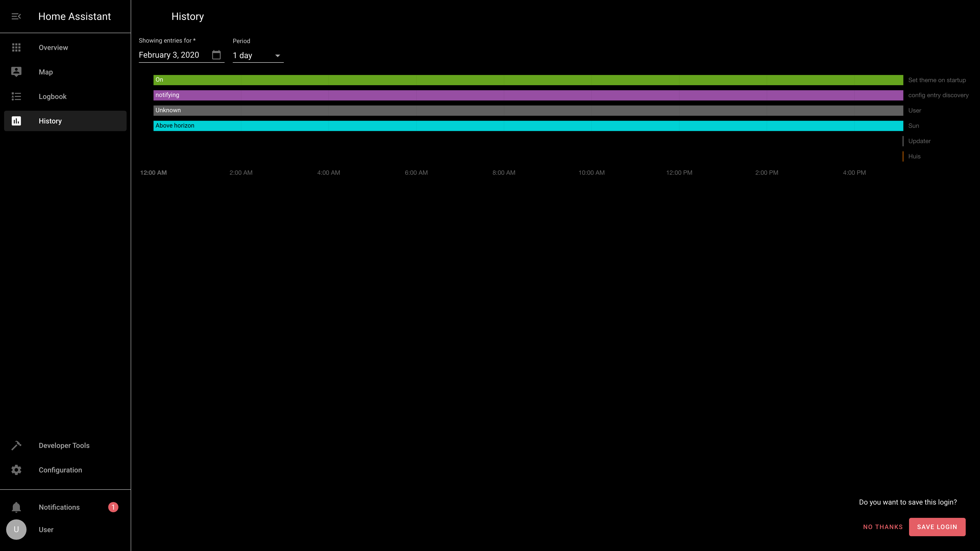Click the red notifications count badge
The height and width of the screenshot is (551, 980).
113,507
